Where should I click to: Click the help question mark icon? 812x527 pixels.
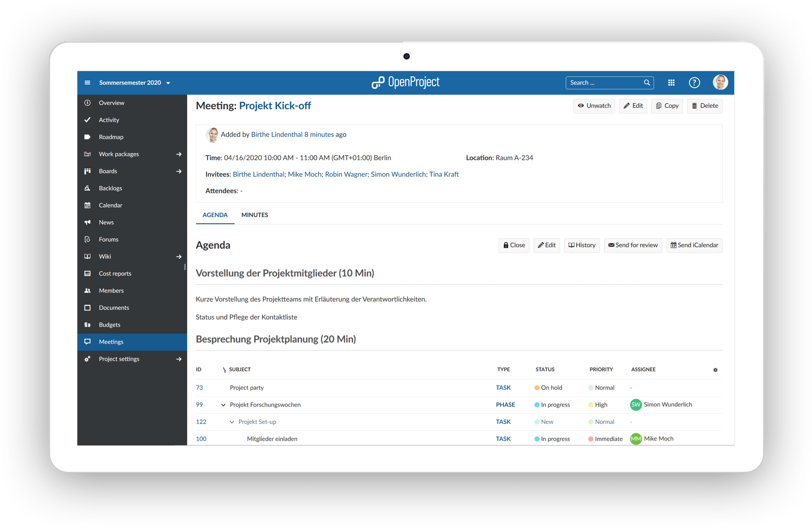tap(694, 82)
